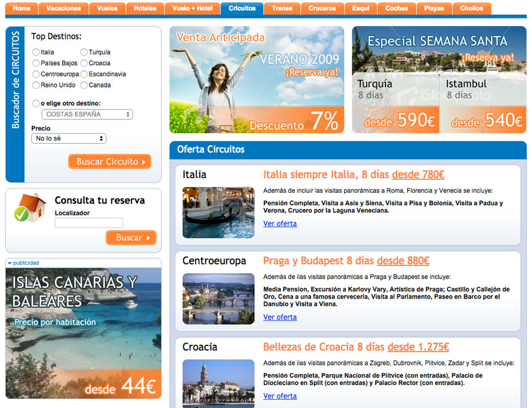Choose the Reino Unido radio button

pyautogui.click(x=36, y=85)
